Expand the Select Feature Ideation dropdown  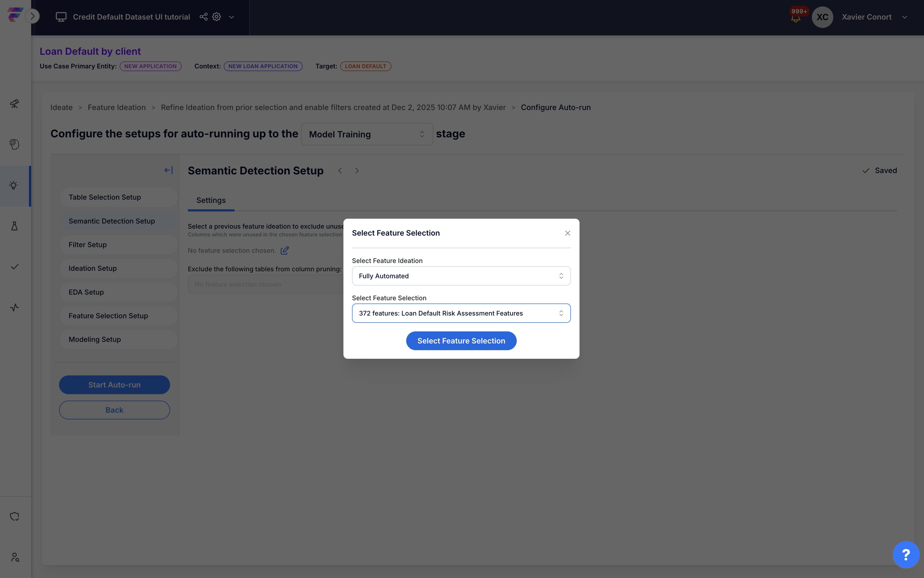tap(461, 276)
